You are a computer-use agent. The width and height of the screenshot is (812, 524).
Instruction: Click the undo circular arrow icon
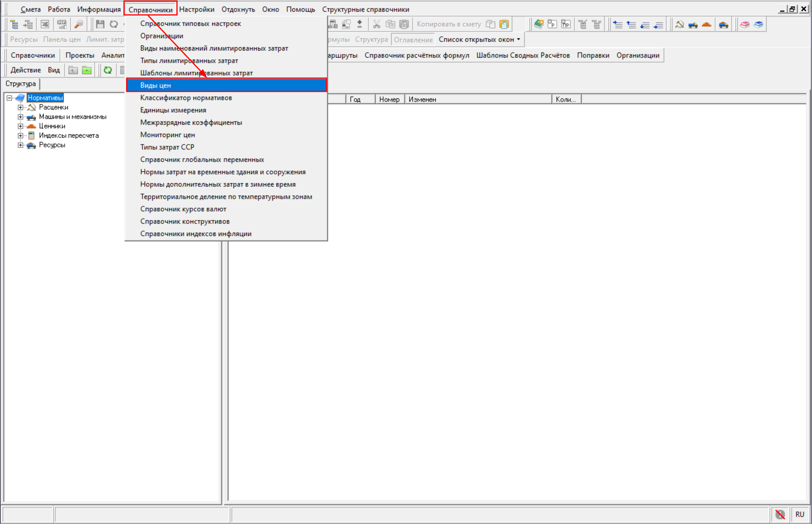[x=114, y=24]
